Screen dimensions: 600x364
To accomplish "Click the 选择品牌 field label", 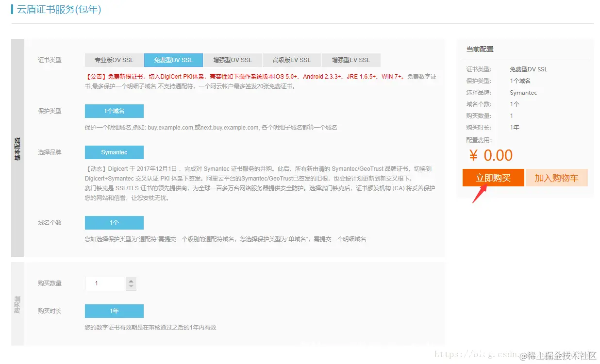I will click(x=50, y=152).
